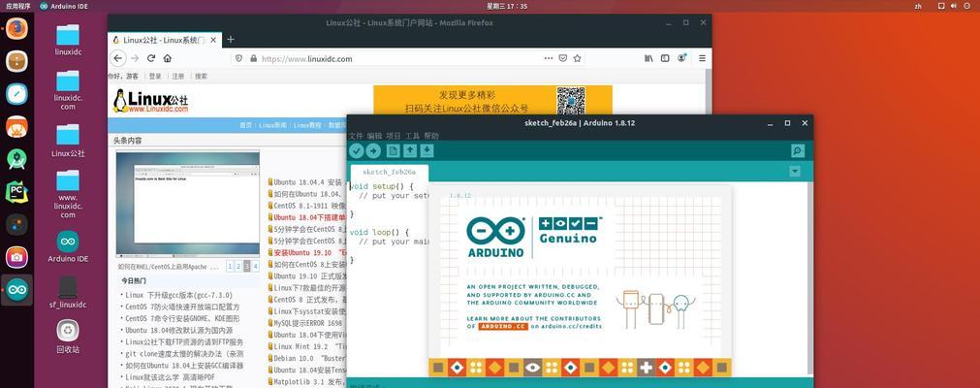
Task: Create a new sketch with New icon
Action: point(394,150)
